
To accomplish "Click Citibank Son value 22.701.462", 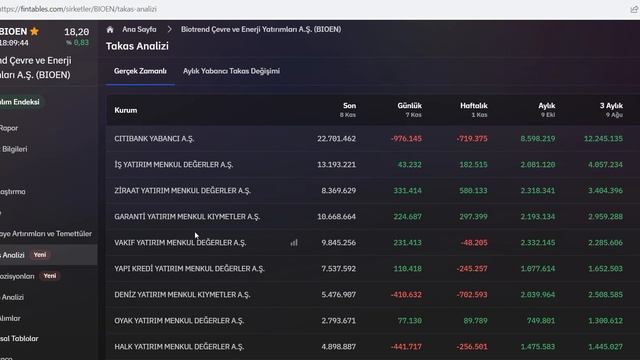I will click(x=336, y=139).
